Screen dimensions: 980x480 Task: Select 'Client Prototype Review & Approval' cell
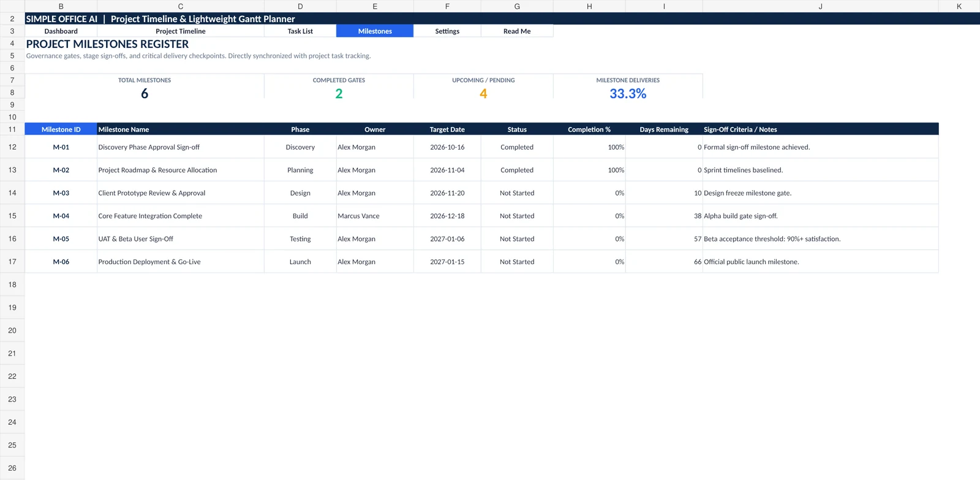coord(181,193)
